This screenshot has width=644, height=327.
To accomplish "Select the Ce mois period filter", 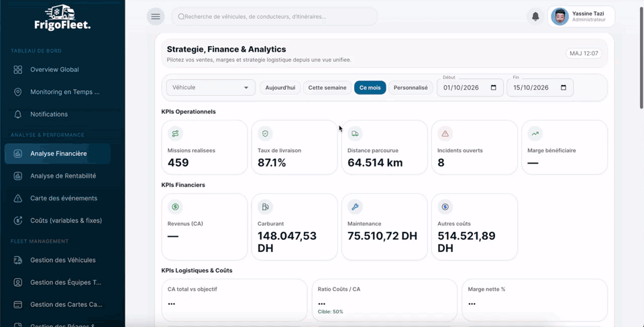I will point(370,88).
